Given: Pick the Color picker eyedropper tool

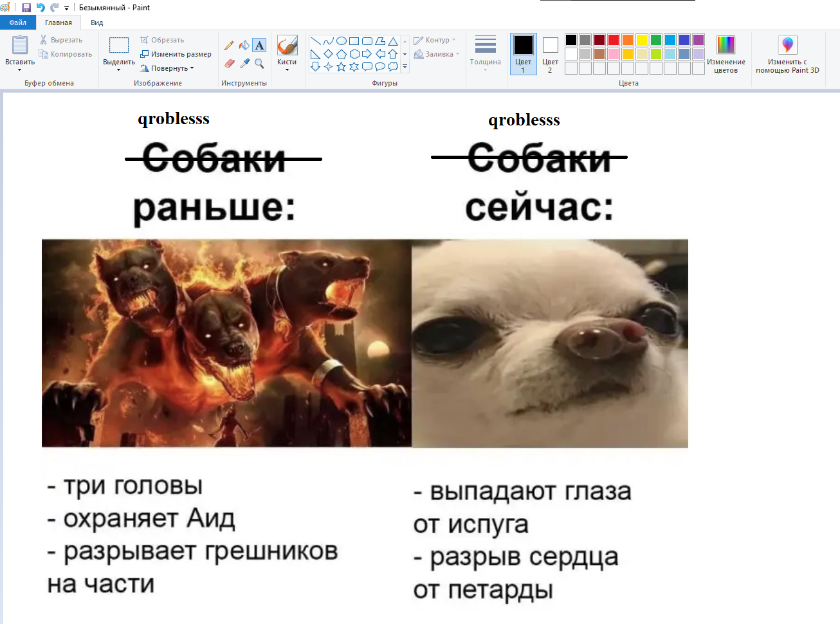Looking at the screenshot, I should pyautogui.click(x=244, y=64).
